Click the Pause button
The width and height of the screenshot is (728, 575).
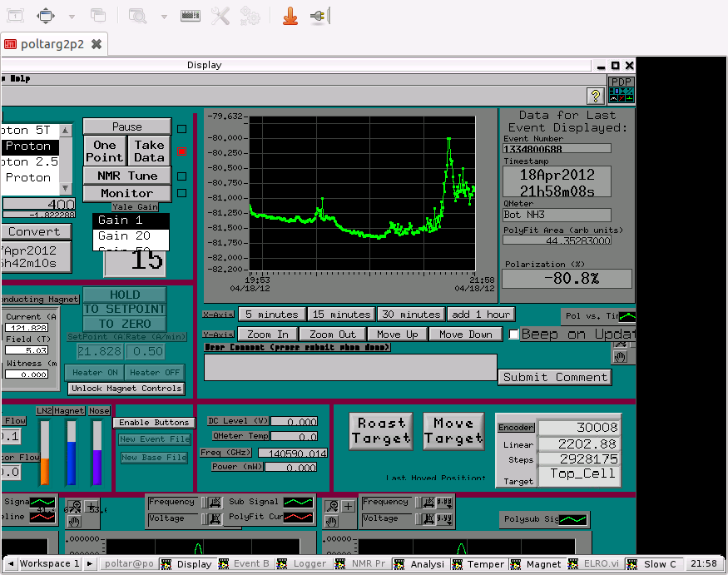point(126,126)
